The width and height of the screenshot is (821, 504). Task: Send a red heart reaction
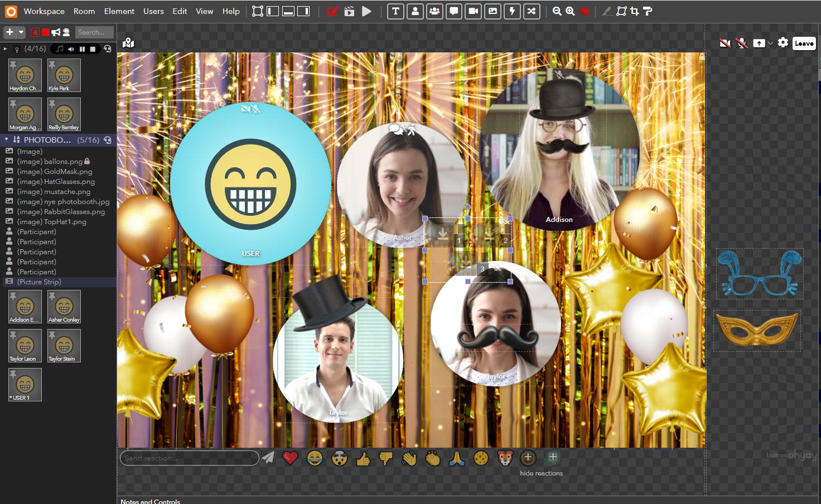pos(290,458)
